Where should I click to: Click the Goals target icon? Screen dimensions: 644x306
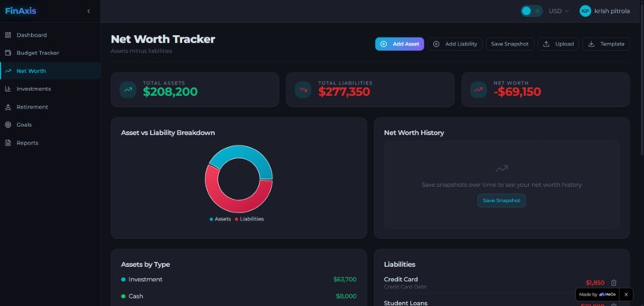8,125
